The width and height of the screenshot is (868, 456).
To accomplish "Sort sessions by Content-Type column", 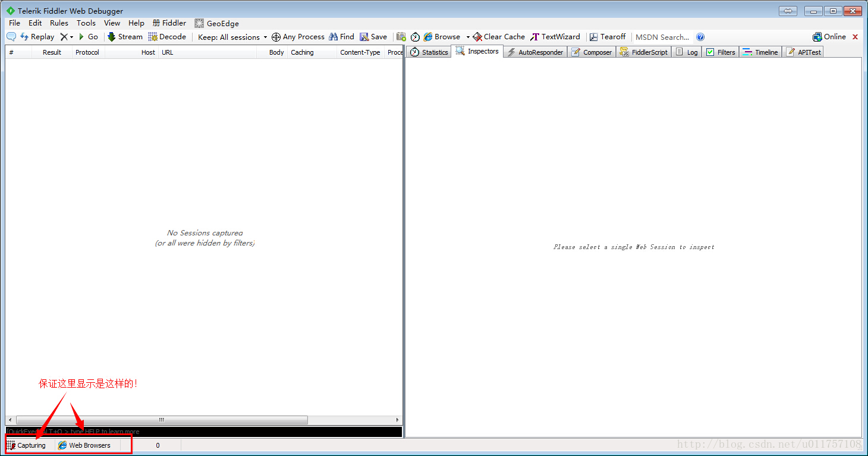I will pos(360,52).
